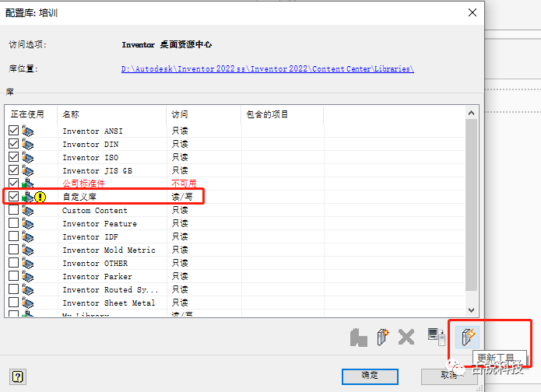Select the 自定义库 library name
Image resolution: width=541 pixels, height=392 pixels.
click(x=79, y=197)
